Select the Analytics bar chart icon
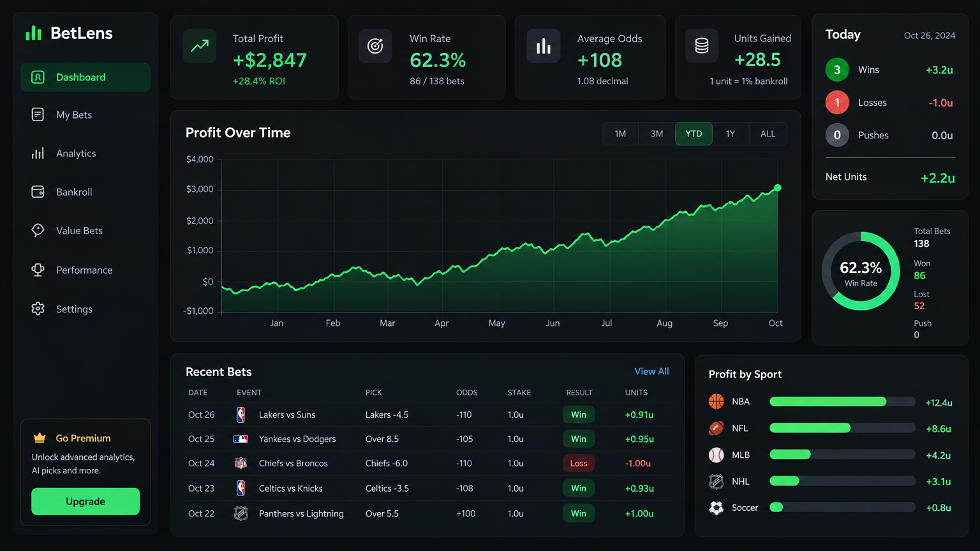Viewport: 980px width, 551px height. (38, 153)
